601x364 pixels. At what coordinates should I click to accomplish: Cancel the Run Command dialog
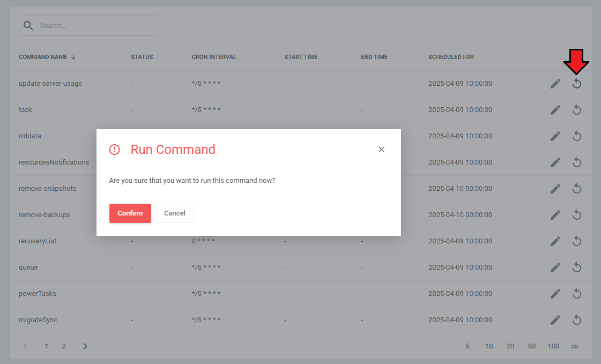[x=174, y=213]
